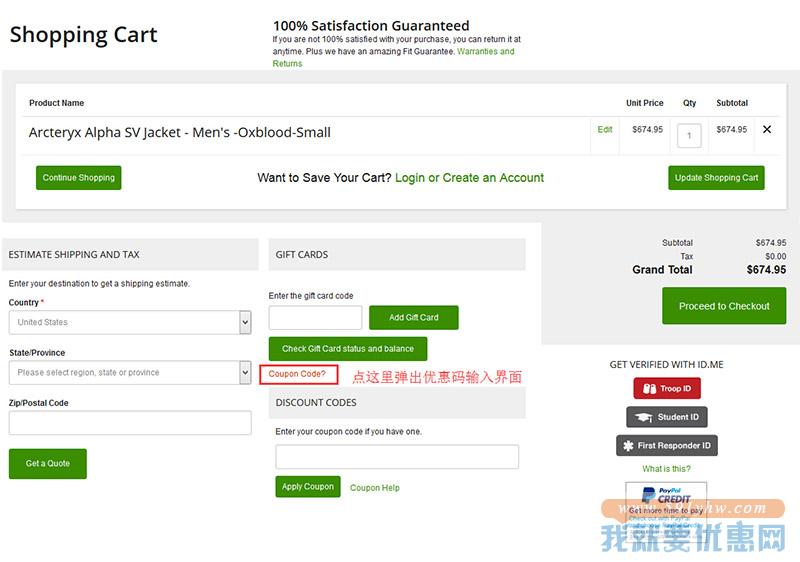The image size is (800, 562).
Task: Click the What is this? link
Action: [666, 469]
